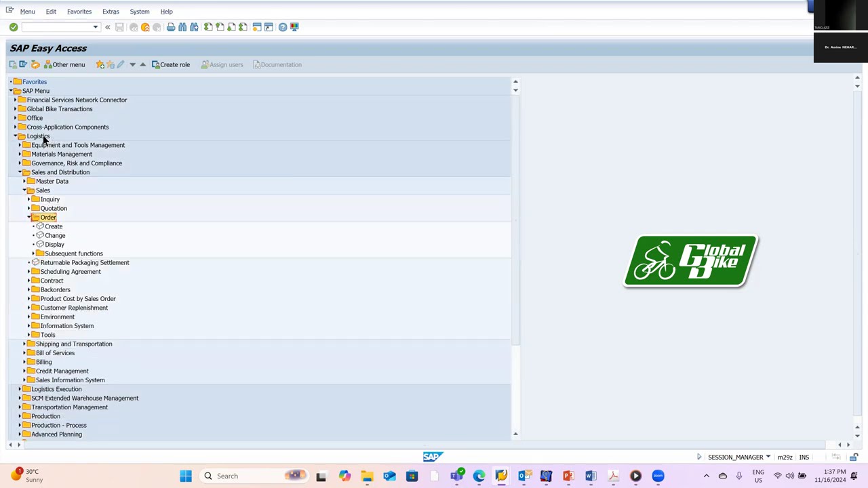Click the Print icon

coord(171,27)
